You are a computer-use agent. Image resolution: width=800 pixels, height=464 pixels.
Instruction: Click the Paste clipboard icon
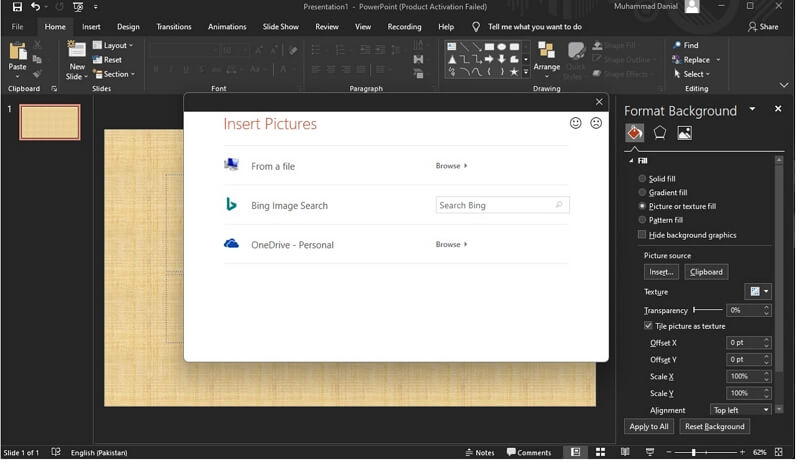[17, 52]
